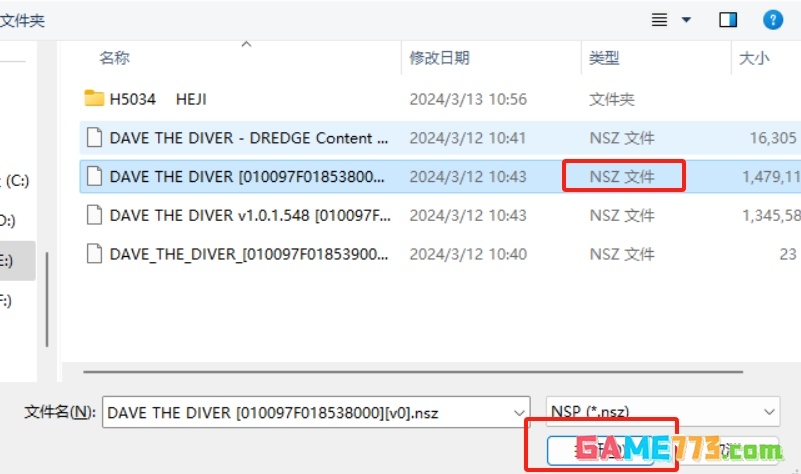Image resolution: width=801 pixels, height=474 pixels.
Task: Sort files by 类型 column header
Action: [x=604, y=58]
